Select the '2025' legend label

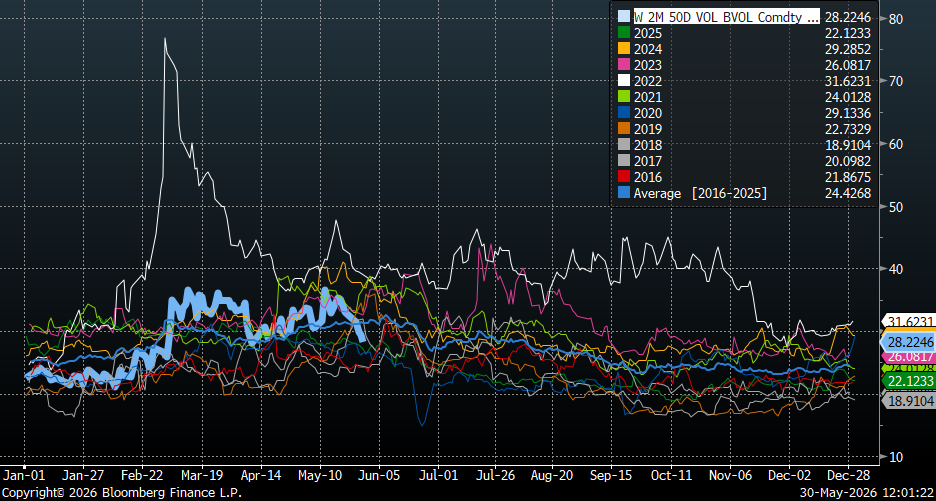point(646,33)
